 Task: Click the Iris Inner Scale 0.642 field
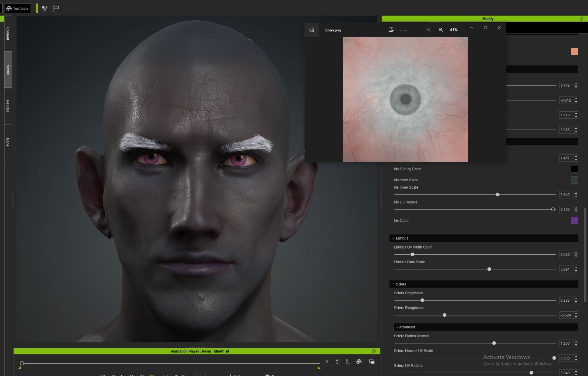coord(566,194)
